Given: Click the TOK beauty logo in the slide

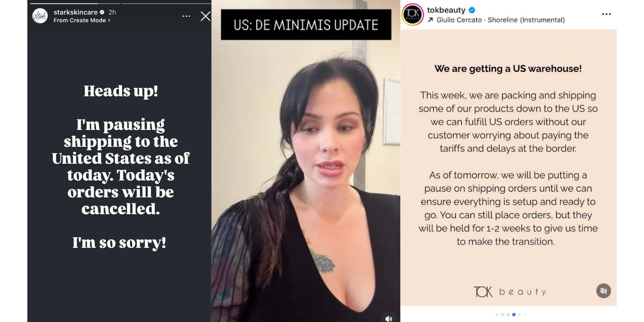Looking at the screenshot, I should [510, 292].
